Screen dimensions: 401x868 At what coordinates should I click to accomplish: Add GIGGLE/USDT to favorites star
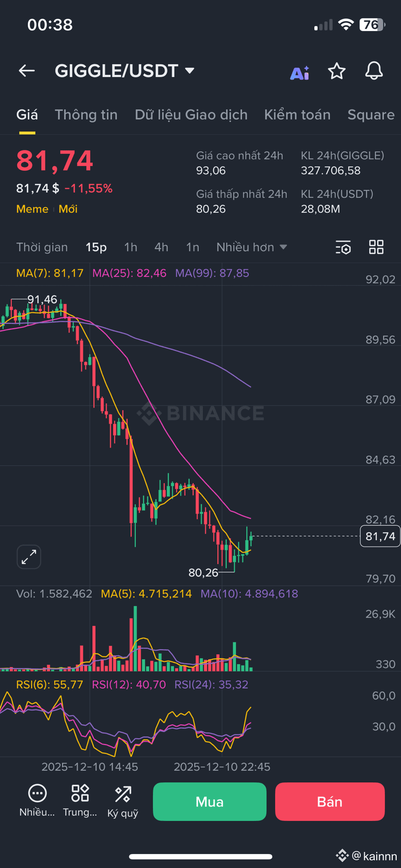337,71
